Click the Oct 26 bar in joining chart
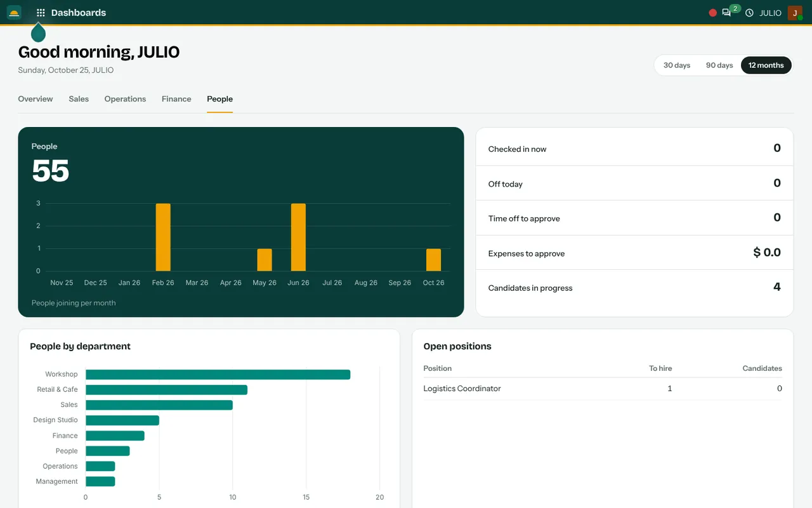Image resolution: width=812 pixels, height=508 pixels. point(433,260)
